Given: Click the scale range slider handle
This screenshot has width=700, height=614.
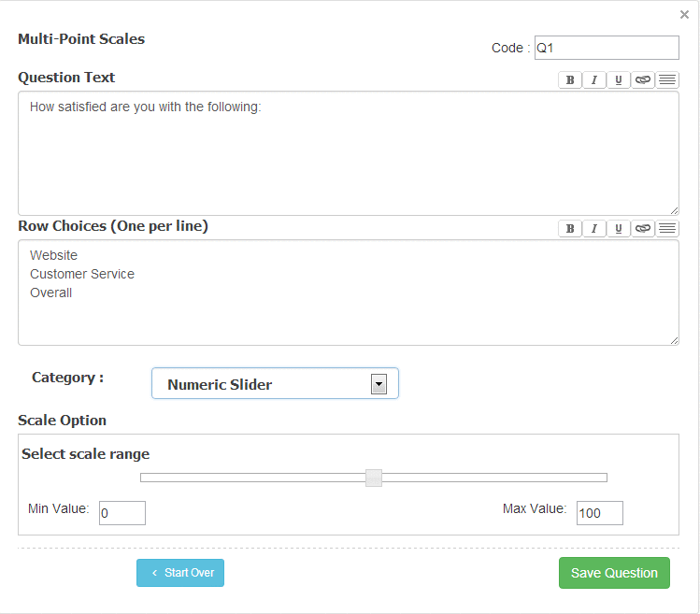Looking at the screenshot, I should pos(374,478).
